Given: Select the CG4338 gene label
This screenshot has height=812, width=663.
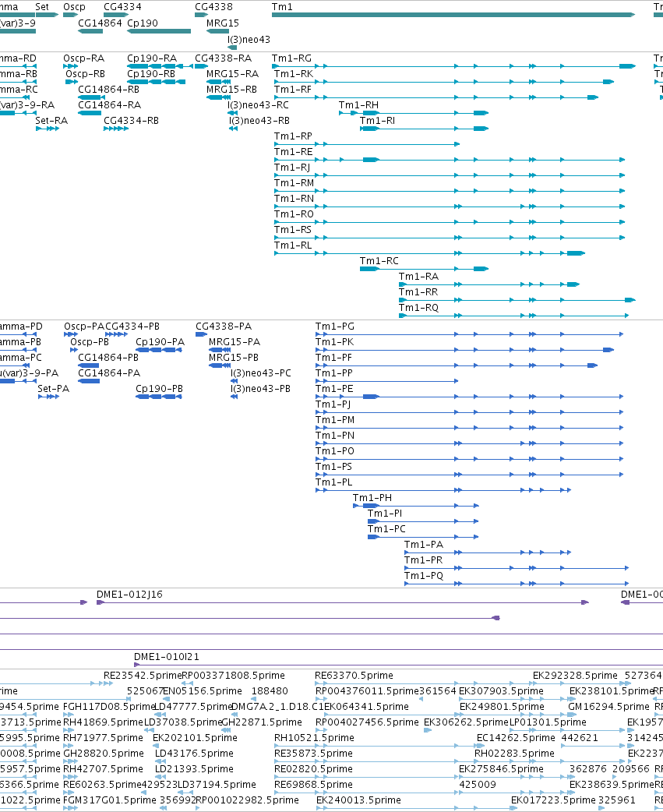Looking at the screenshot, I should click(x=213, y=7).
